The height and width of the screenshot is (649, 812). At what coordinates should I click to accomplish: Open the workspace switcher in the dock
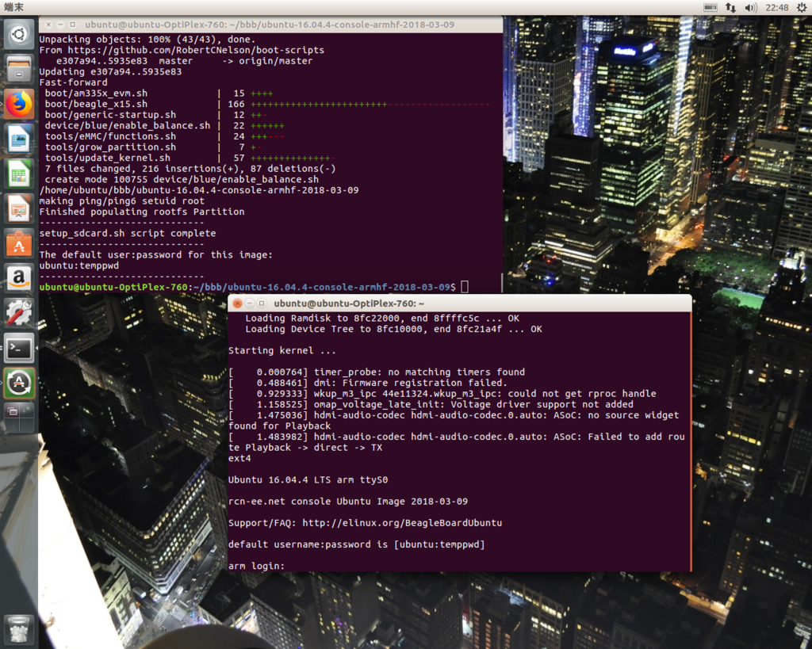(x=19, y=418)
